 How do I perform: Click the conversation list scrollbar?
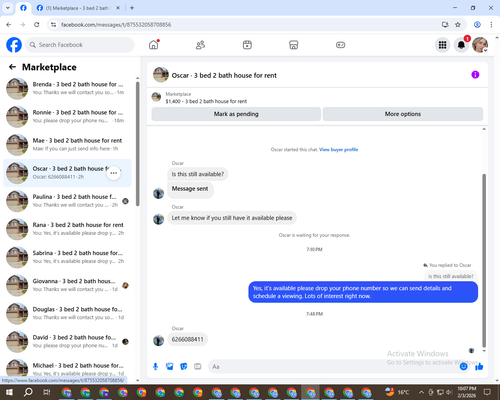click(x=138, y=144)
